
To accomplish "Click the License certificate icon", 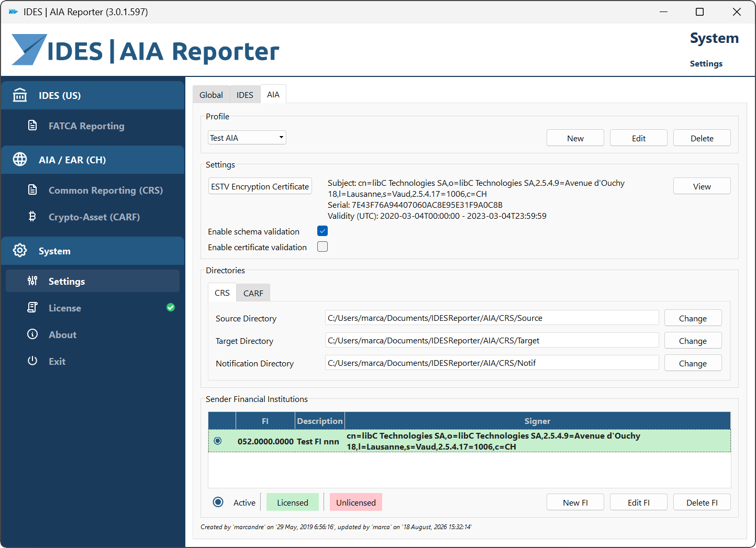I will [32, 308].
